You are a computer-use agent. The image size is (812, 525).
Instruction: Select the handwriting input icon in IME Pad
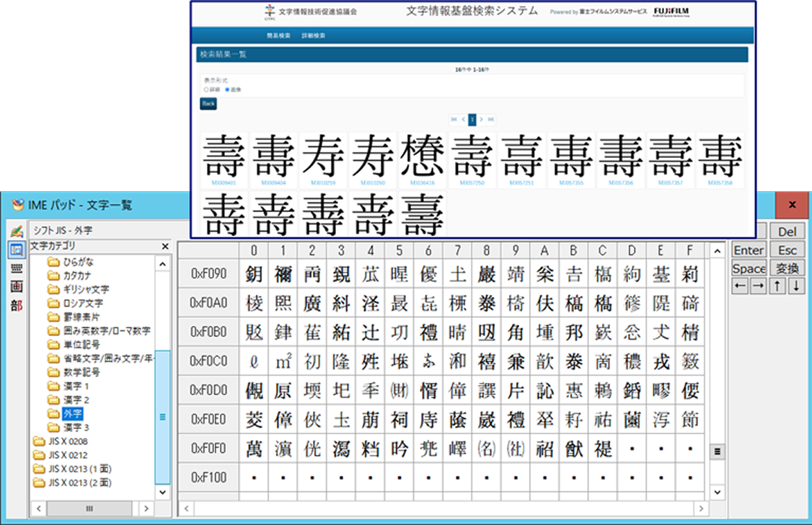[15, 231]
